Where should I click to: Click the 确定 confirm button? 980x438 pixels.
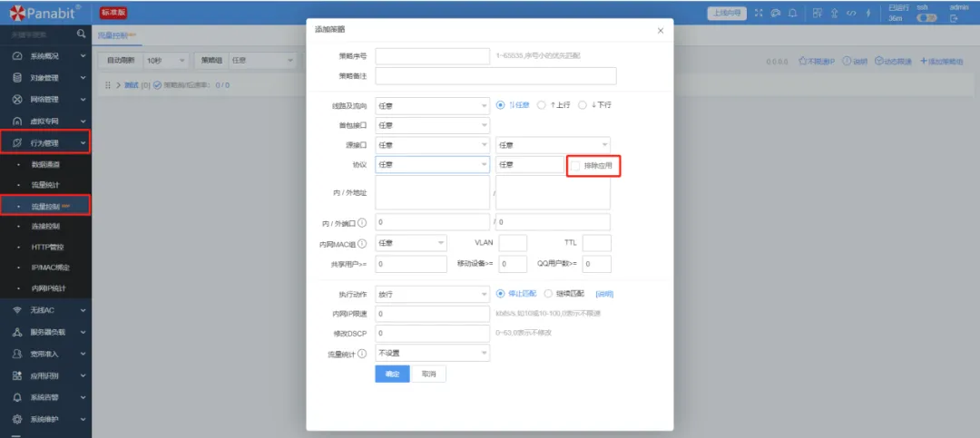392,374
